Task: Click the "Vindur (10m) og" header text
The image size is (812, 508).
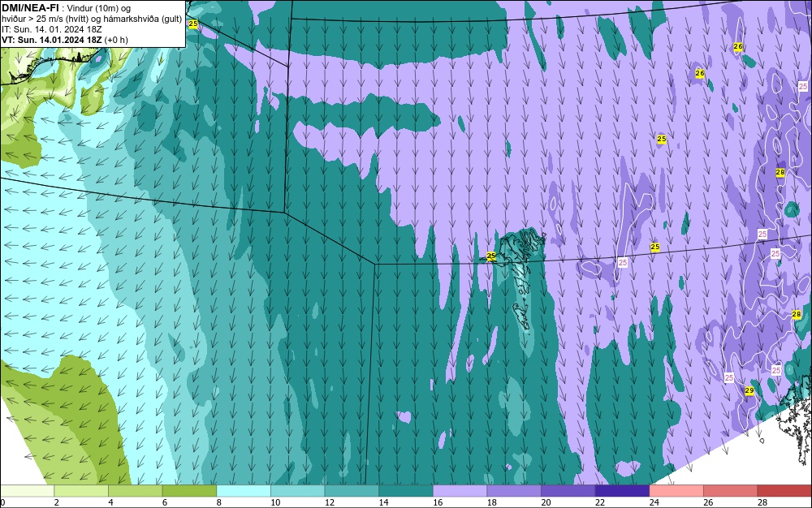Action: pos(99,8)
